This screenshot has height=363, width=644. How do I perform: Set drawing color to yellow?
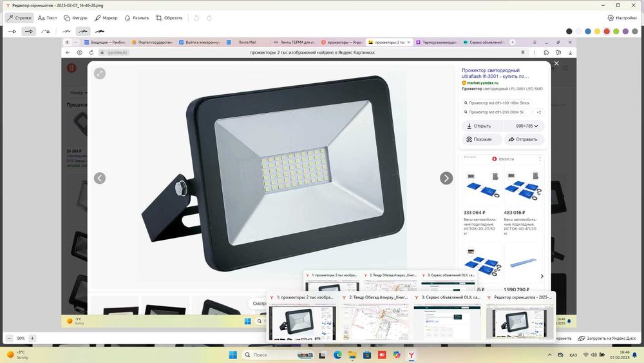tap(597, 31)
